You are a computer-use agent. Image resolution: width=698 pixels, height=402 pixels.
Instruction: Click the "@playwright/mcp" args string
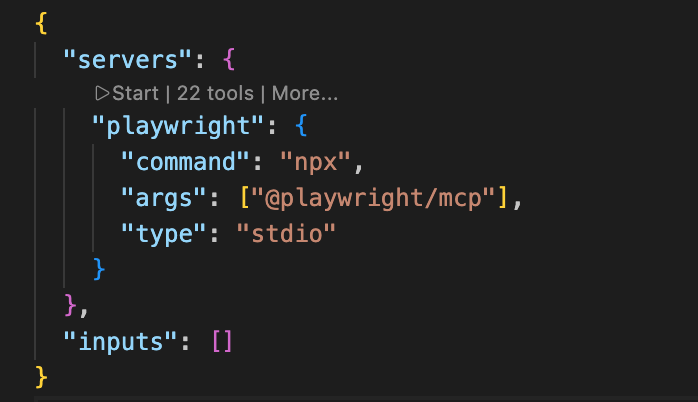point(373,198)
